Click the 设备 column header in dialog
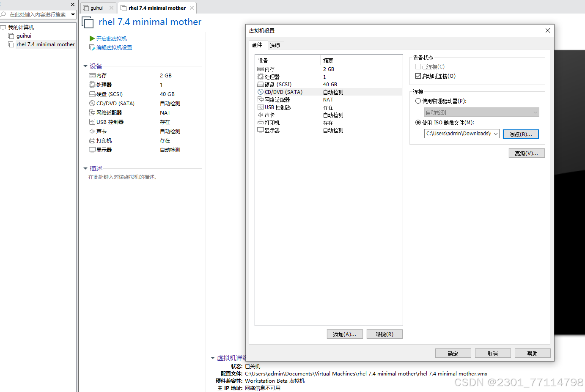The image size is (585, 392). [288, 60]
